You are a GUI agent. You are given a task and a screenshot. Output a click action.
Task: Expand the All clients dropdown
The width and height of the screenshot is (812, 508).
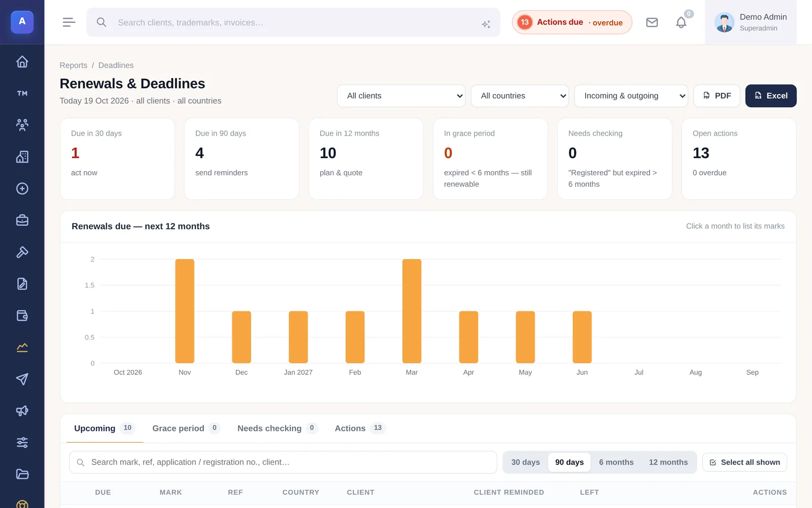(x=401, y=96)
